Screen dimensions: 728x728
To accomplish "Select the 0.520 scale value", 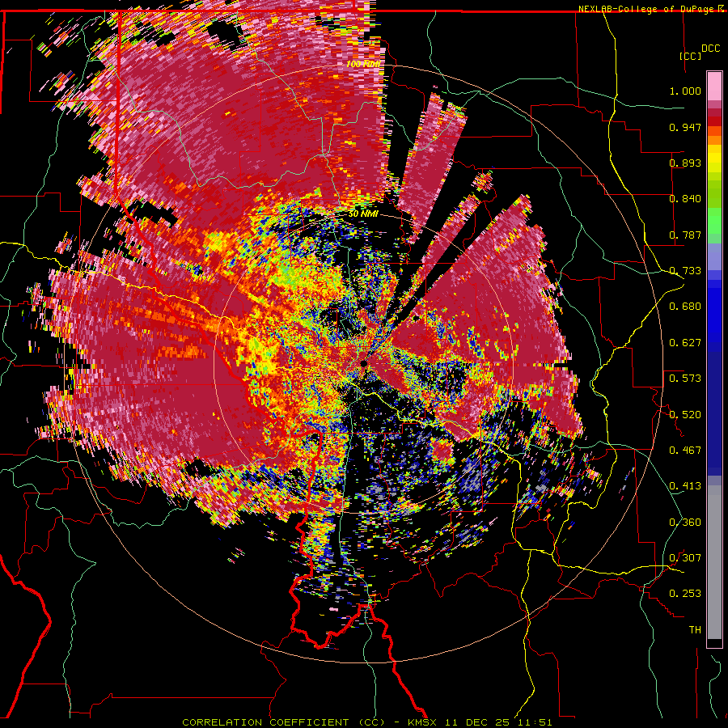I will (685, 415).
